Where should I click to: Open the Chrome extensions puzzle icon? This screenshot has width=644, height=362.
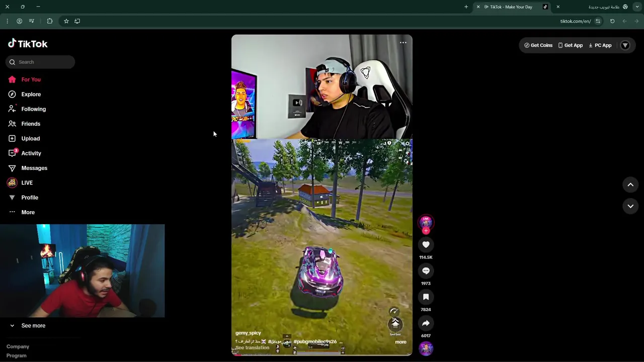(x=50, y=21)
